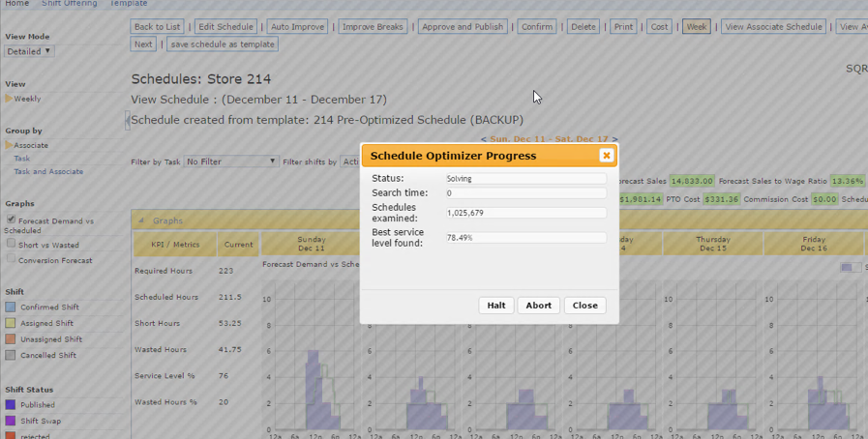Expand the left sidebar collapse handle
The image size is (868, 439).
[128, 120]
